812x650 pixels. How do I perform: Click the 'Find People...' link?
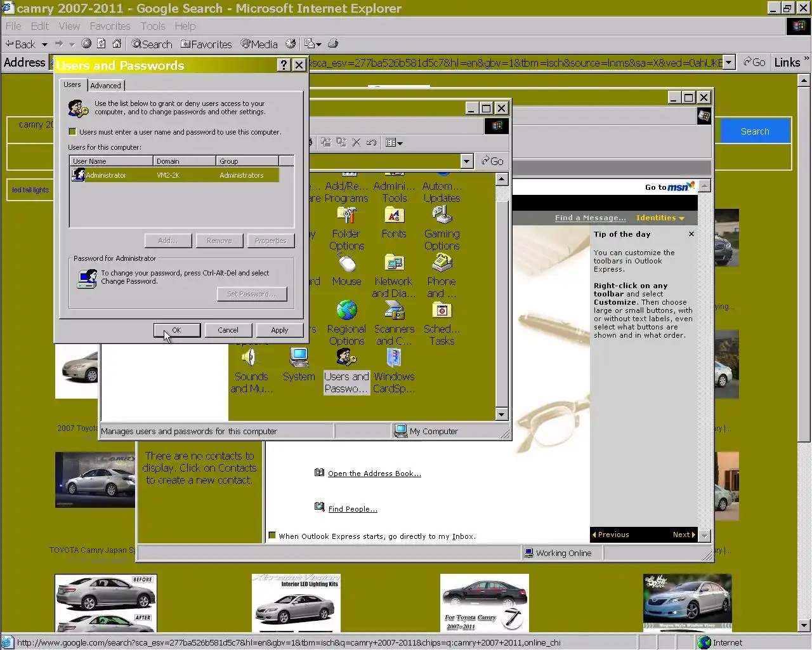pos(353,509)
